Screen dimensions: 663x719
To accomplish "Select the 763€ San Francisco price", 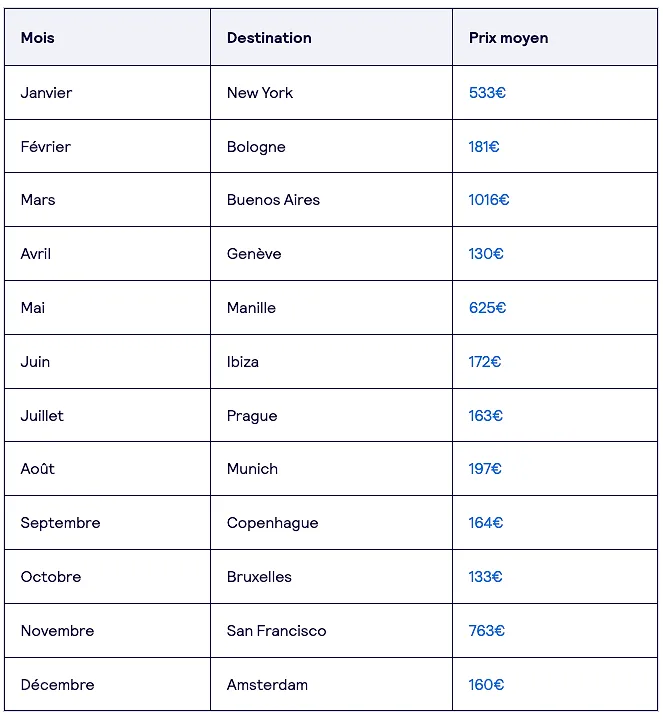I will click(x=486, y=631).
